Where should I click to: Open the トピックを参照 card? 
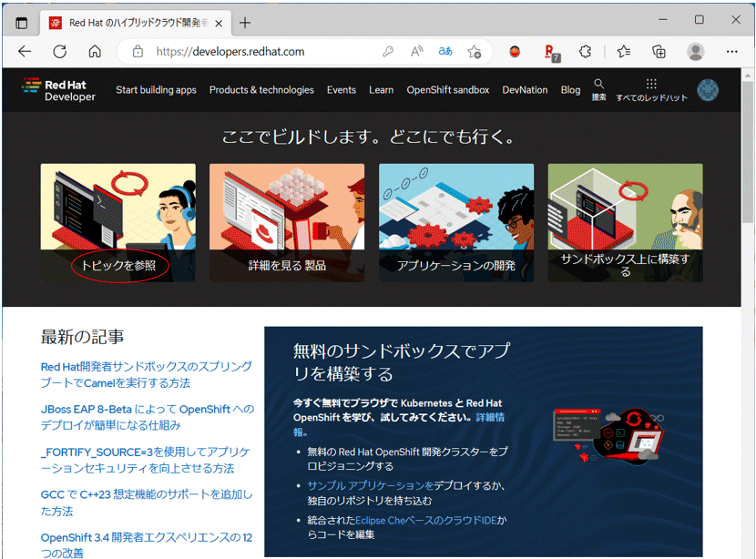(118, 223)
